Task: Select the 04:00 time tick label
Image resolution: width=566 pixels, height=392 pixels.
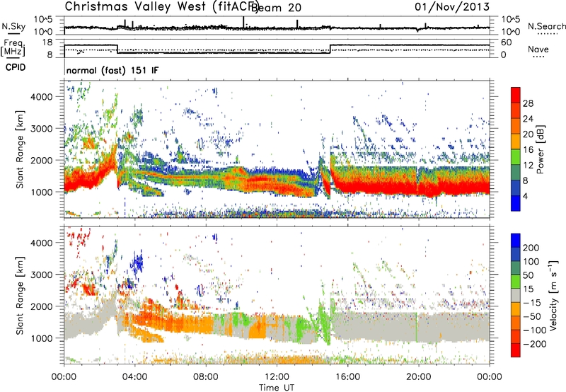Action: [134, 377]
